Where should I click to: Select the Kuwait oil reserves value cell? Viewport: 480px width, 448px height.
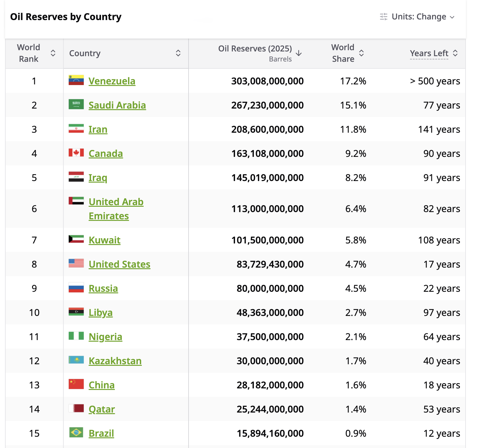pos(268,240)
